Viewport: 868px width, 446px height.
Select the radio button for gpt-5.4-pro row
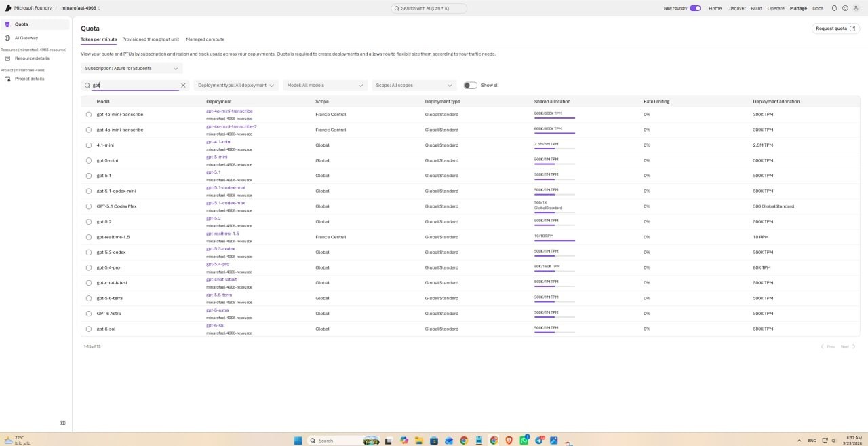point(89,267)
